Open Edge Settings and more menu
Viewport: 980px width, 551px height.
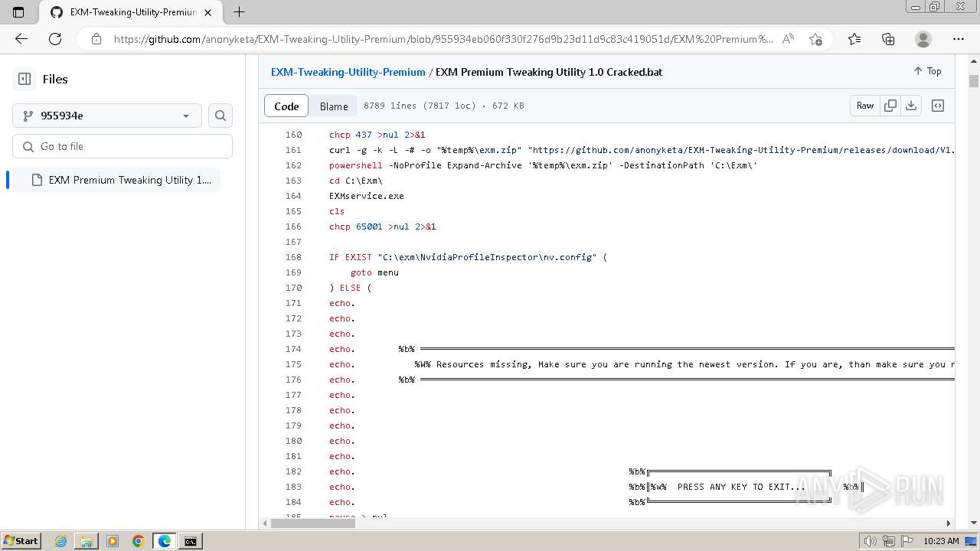click(959, 39)
